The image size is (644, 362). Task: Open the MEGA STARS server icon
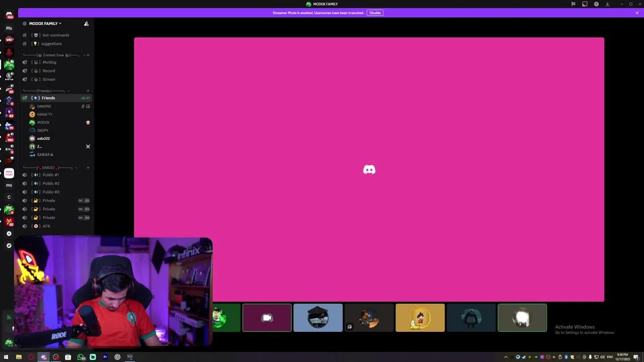pyautogui.click(x=9, y=173)
